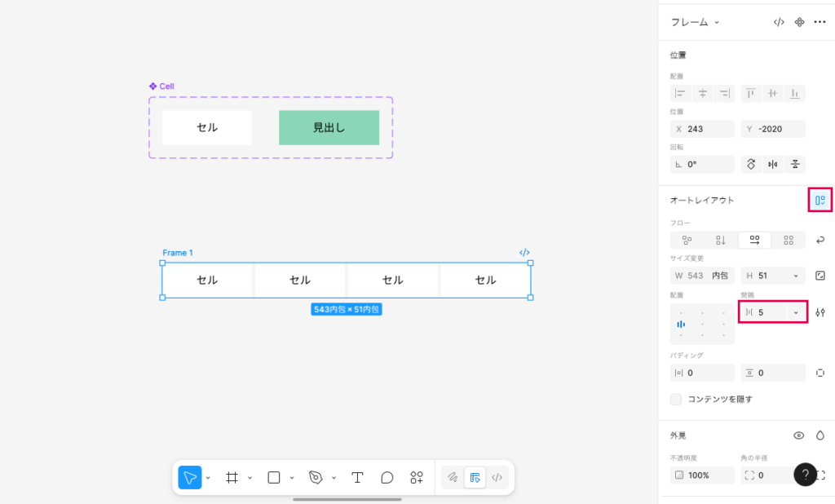Edit corner radius field
The height and width of the screenshot is (504, 835).
point(767,475)
